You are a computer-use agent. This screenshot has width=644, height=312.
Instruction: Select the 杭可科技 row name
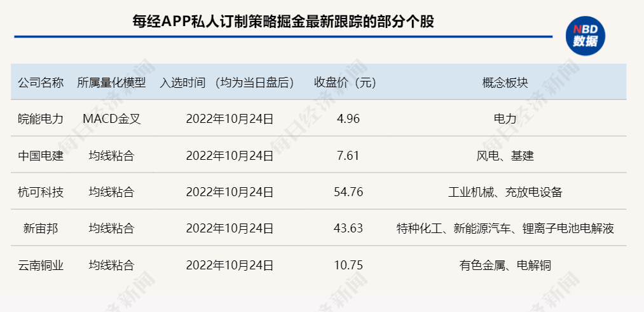[x=41, y=192]
